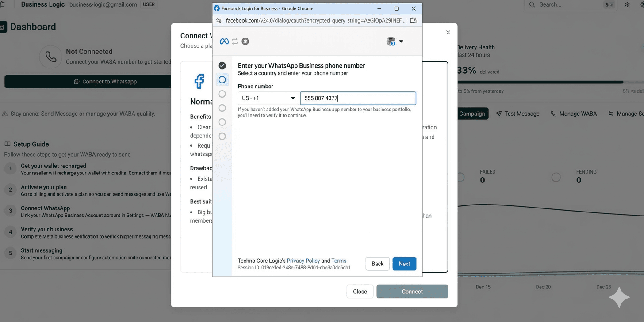Select step 1 Get your wallet recharged
The image size is (644, 322).
(88, 169)
